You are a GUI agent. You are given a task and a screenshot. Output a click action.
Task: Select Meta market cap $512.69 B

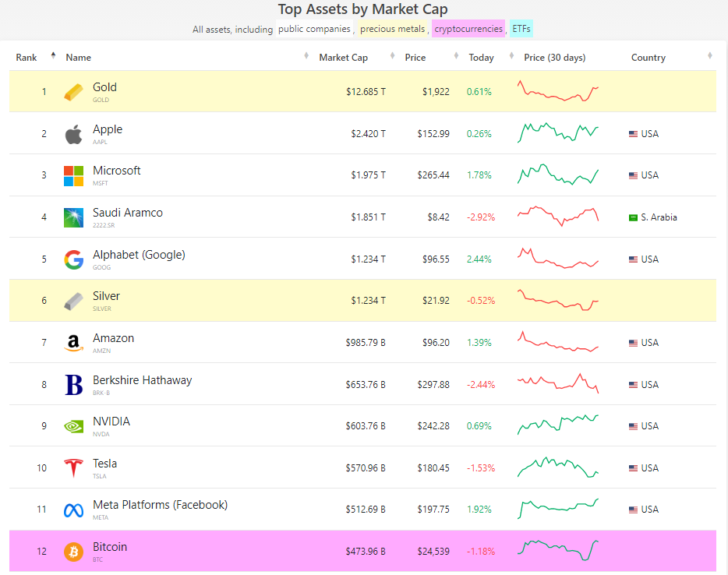(x=366, y=510)
